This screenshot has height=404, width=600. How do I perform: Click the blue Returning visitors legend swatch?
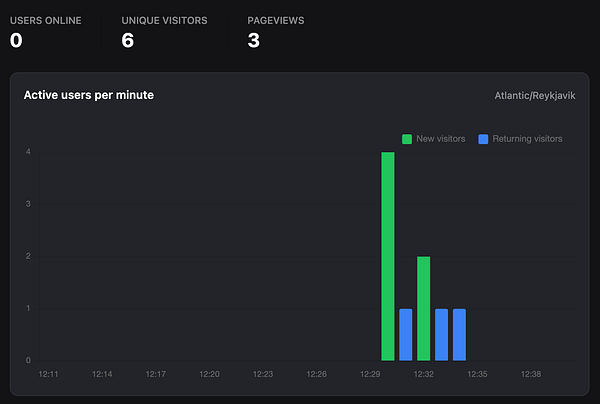point(483,139)
